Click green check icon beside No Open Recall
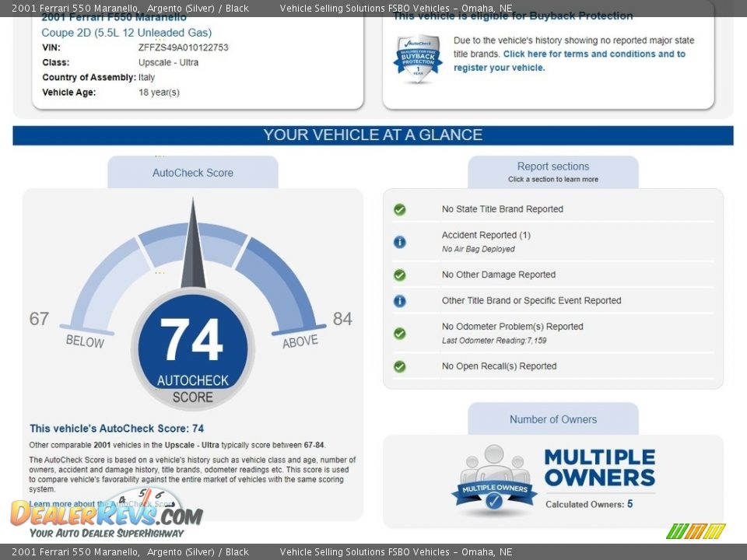 [x=400, y=366]
